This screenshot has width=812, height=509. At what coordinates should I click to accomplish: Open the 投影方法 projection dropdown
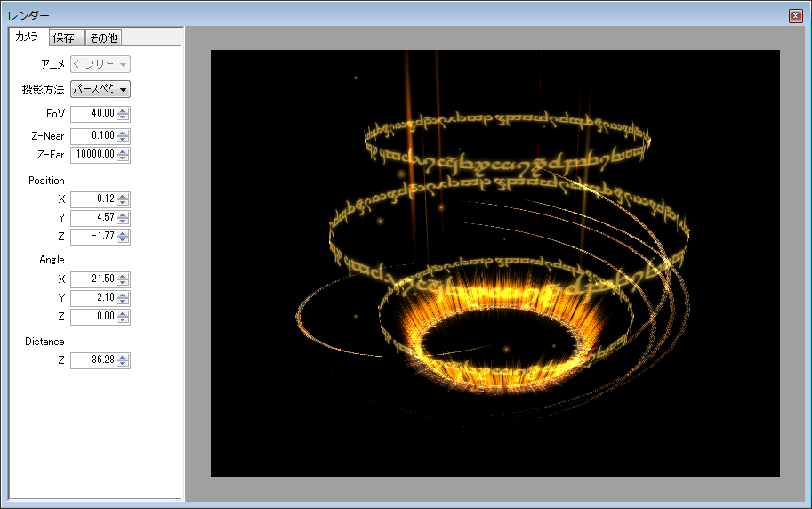click(100, 89)
